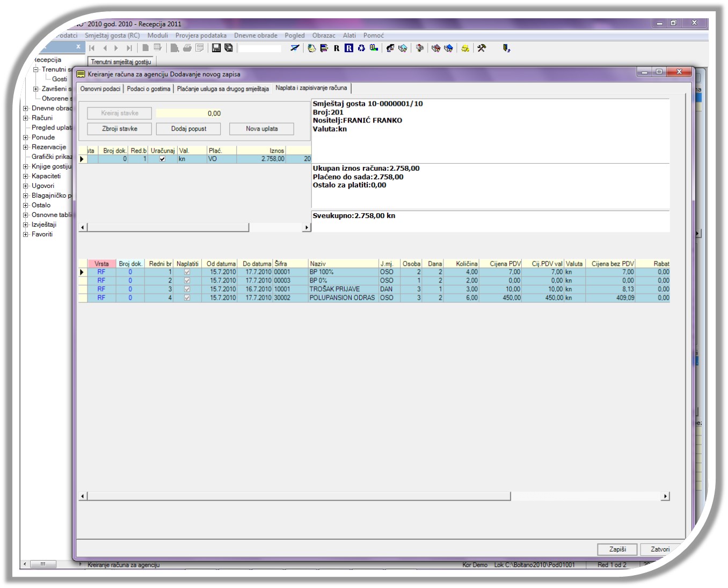
Task: Click the Nova uplata button
Action: pyautogui.click(x=261, y=129)
